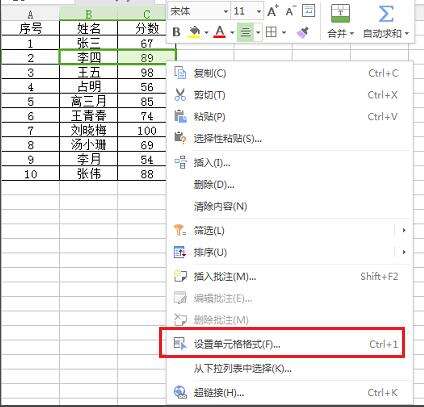Select 插入批注(M)... menu entry
This screenshot has height=407, width=424.
pyautogui.click(x=289, y=276)
